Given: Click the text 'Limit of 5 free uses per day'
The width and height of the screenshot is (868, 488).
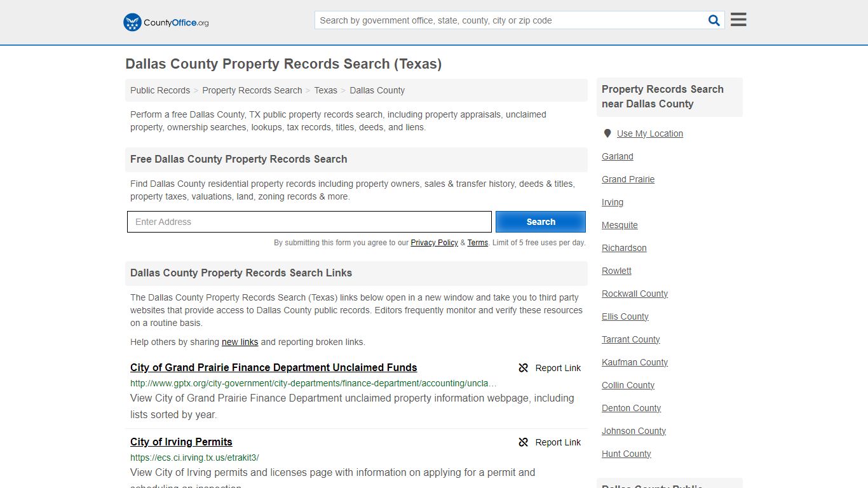Looking at the screenshot, I should [x=539, y=243].
